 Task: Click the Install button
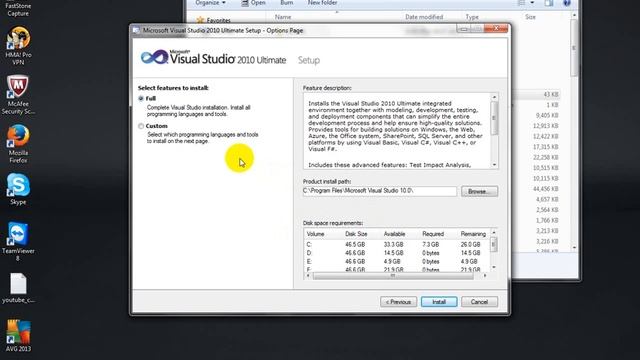(x=439, y=302)
